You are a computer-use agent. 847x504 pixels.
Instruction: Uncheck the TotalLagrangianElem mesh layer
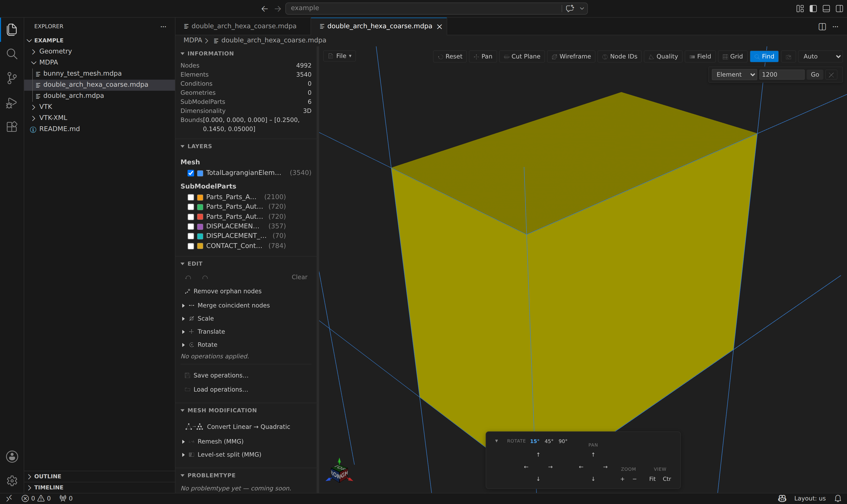191,173
